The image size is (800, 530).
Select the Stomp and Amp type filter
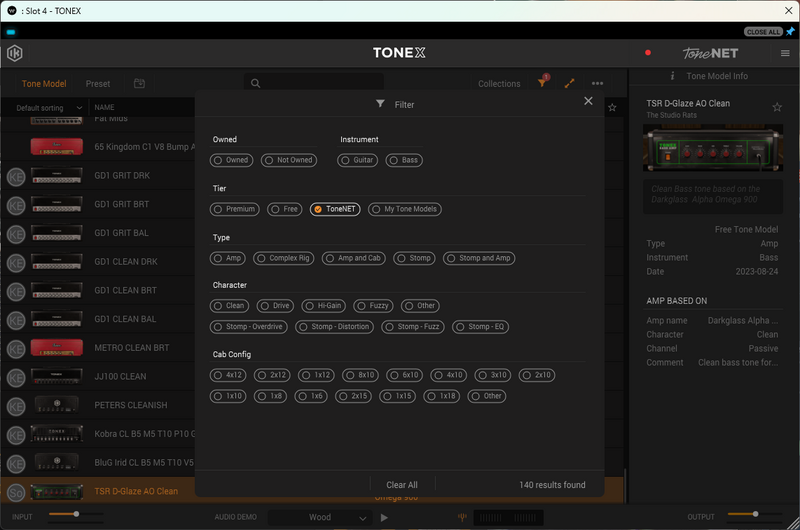(x=479, y=258)
